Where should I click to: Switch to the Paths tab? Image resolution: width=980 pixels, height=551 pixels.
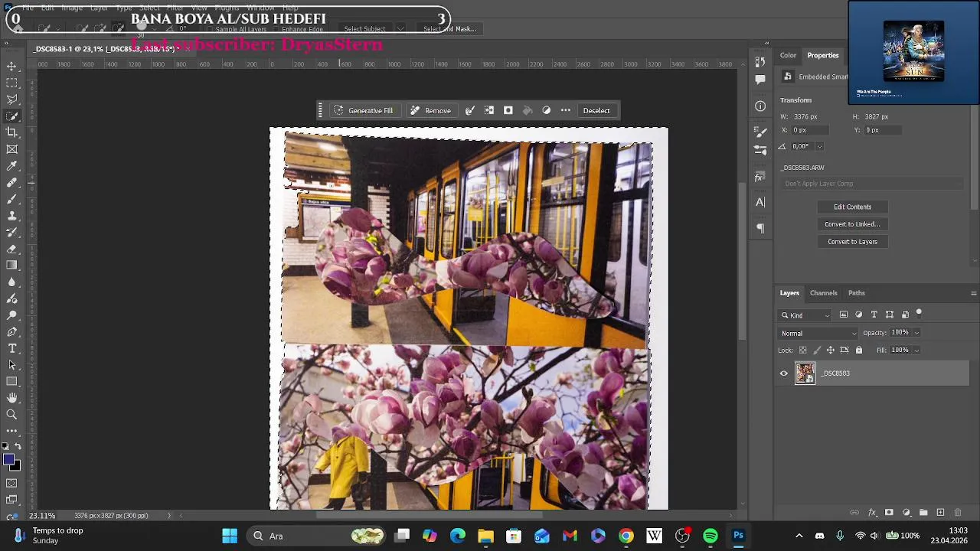pos(856,293)
